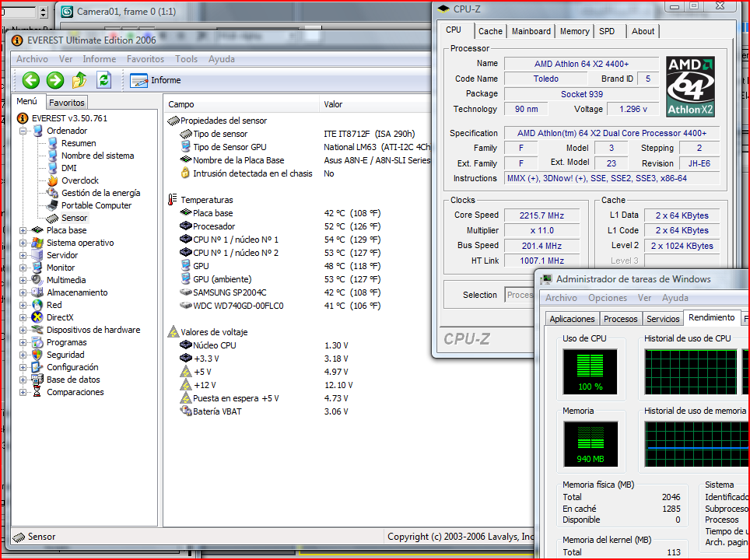
Task: Open the Archivo menu in EVEREST
Action: pos(32,59)
